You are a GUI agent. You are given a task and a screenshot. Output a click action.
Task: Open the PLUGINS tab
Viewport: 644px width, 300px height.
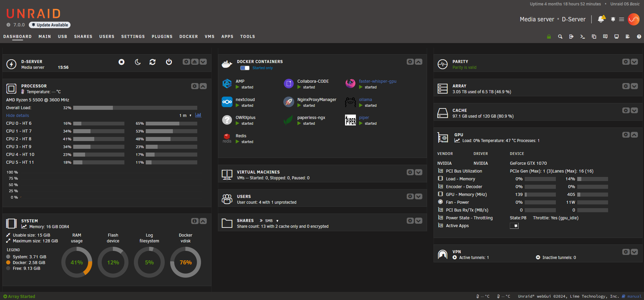point(162,37)
